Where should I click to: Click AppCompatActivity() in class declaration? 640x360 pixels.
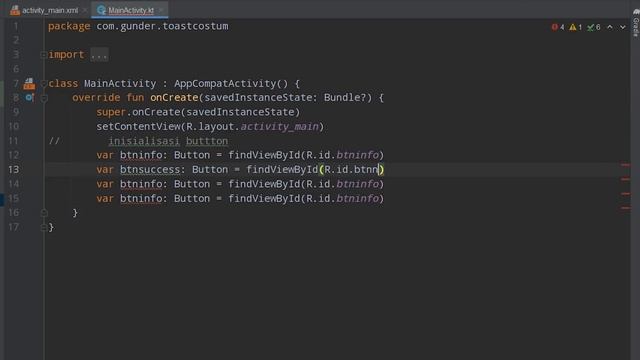(x=231, y=84)
